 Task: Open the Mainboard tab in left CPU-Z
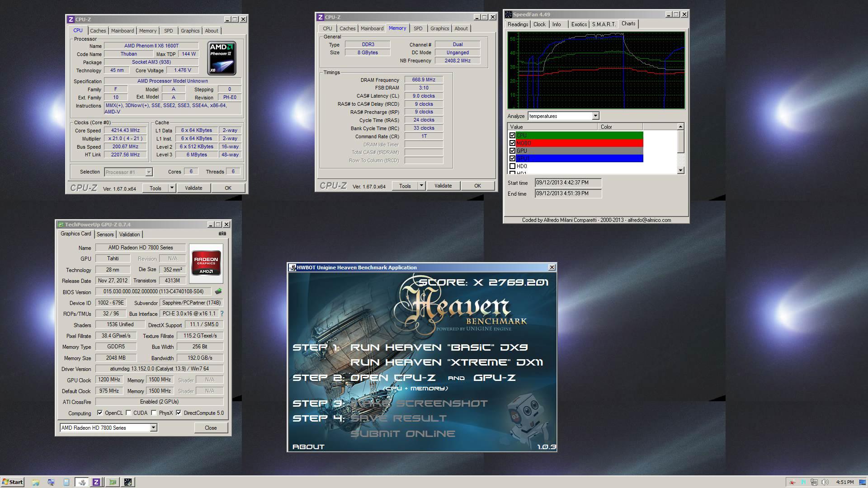[x=123, y=31]
